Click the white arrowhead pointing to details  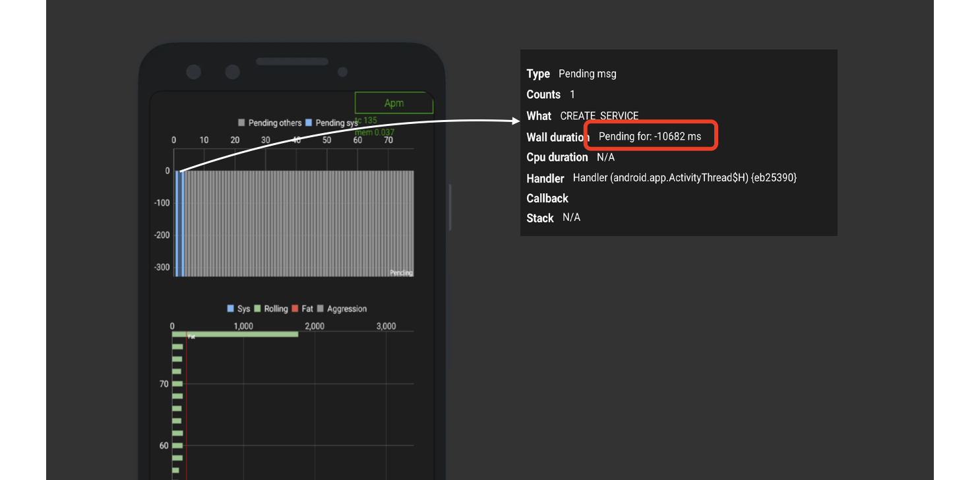(x=515, y=121)
